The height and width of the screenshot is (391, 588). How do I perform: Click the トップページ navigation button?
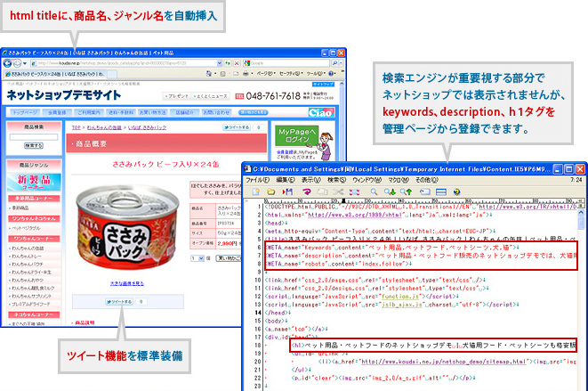pyautogui.click(x=25, y=112)
